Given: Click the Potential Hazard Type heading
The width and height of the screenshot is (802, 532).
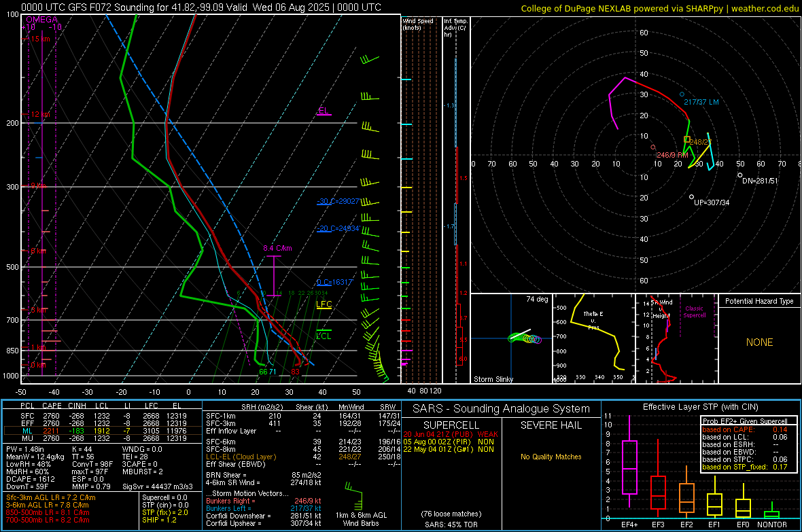Looking at the screenshot, I should (x=759, y=301).
